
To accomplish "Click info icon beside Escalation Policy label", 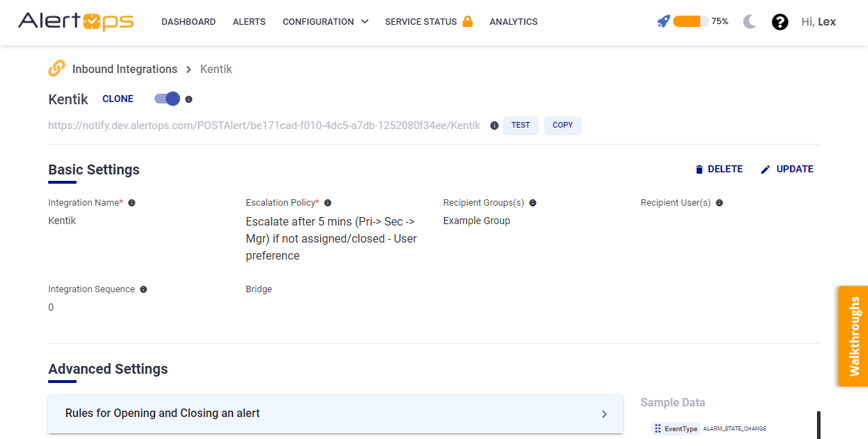I will coord(327,203).
